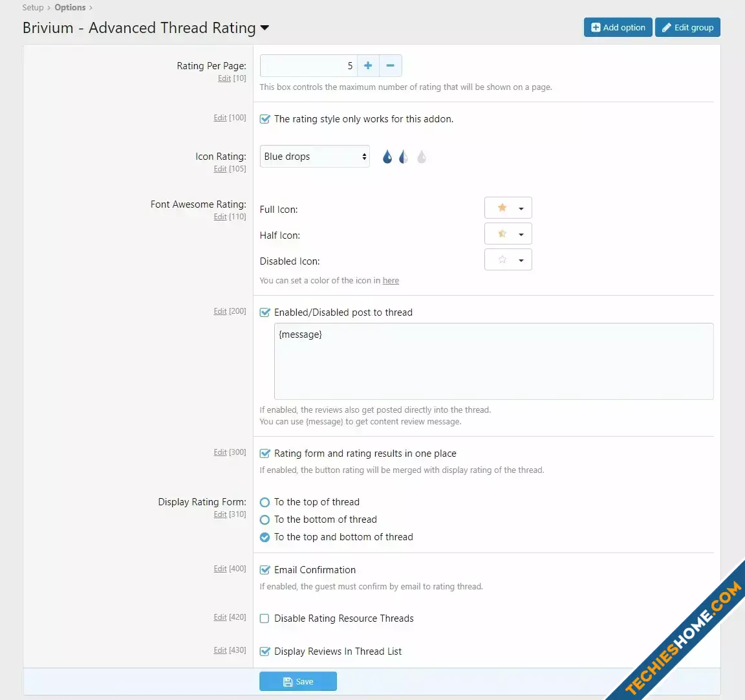Open the Disabled Icon star picker

point(508,259)
